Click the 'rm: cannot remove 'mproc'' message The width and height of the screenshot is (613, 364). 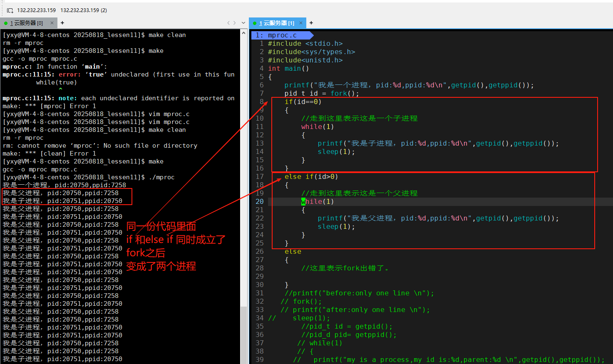[100, 146]
